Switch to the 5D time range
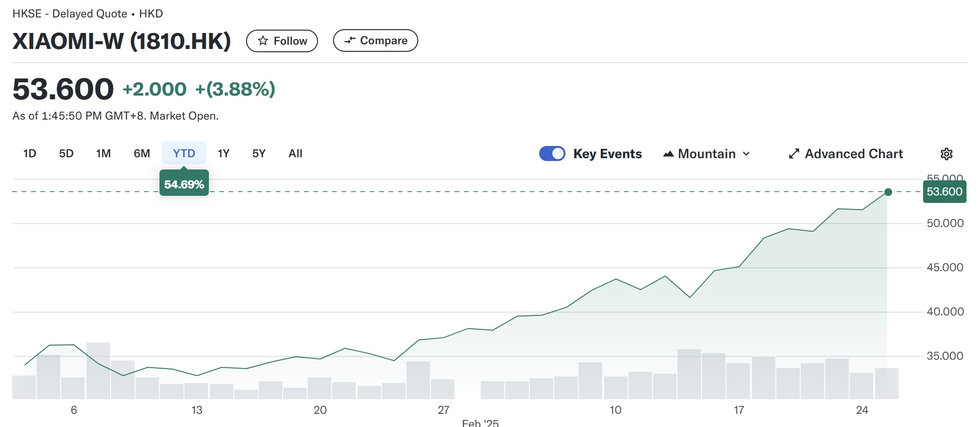Viewport: 980px width, 427px height. click(x=66, y=153)
